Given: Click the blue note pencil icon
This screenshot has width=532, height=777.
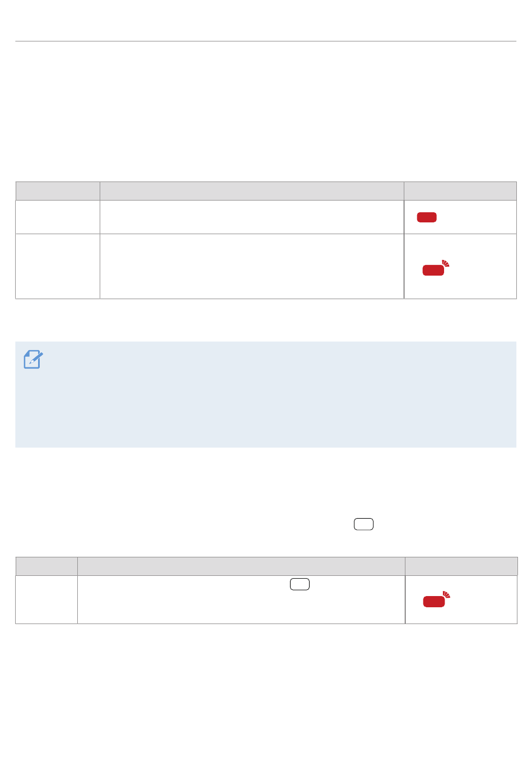Looking at the screenshot, I should [33, 360].
